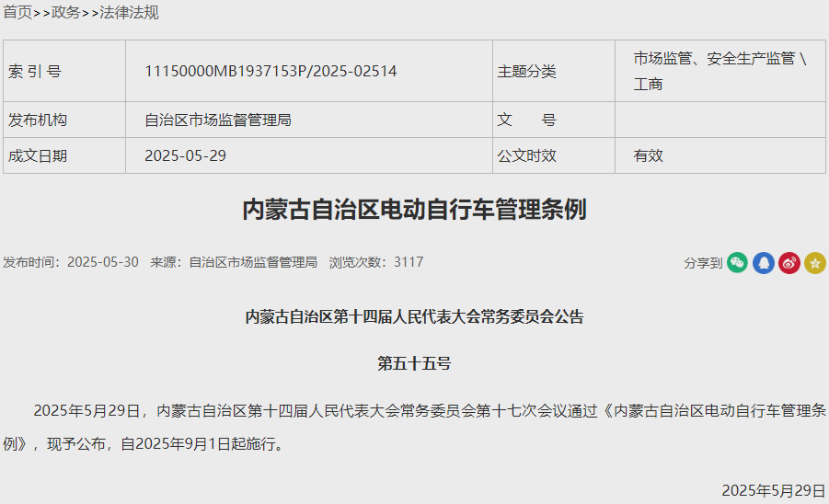This screenshot has width=829, height=504.
Task: Open 法律法规 in the breadcrumb
Action: [x=129, y=12]
